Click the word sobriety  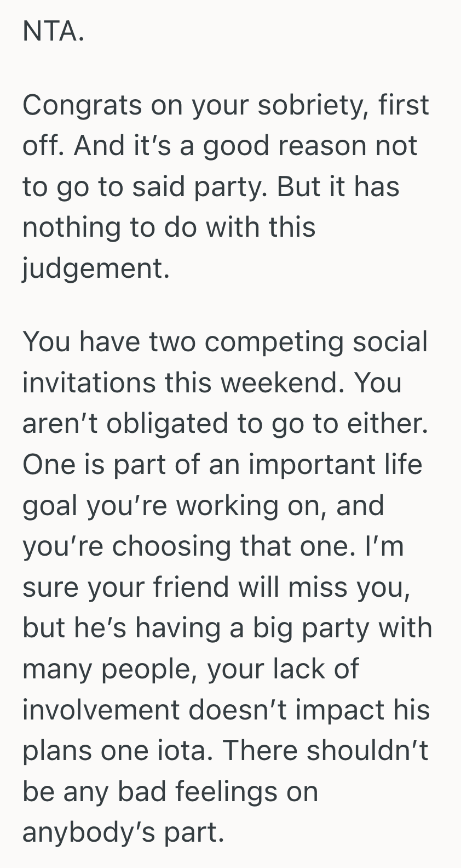click(x=311, y=105)
